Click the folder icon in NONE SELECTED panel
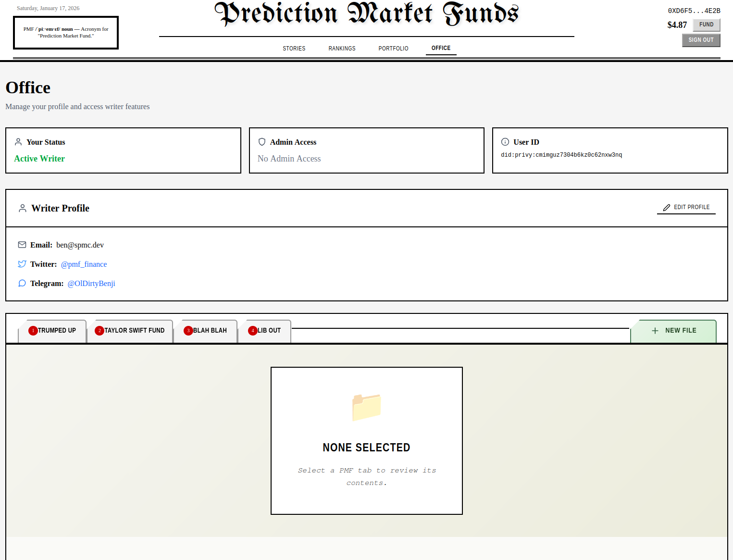 tap(366, 408)
